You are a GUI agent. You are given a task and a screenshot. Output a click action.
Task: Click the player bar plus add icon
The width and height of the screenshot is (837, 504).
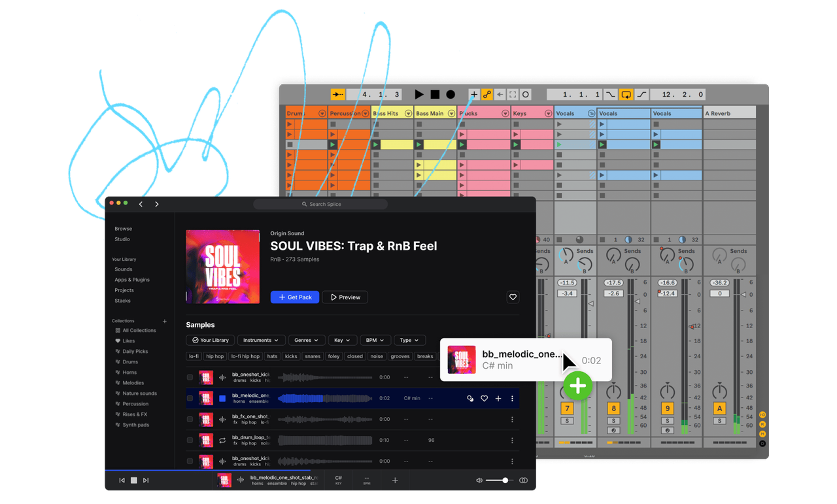click(x=395, y=480)
